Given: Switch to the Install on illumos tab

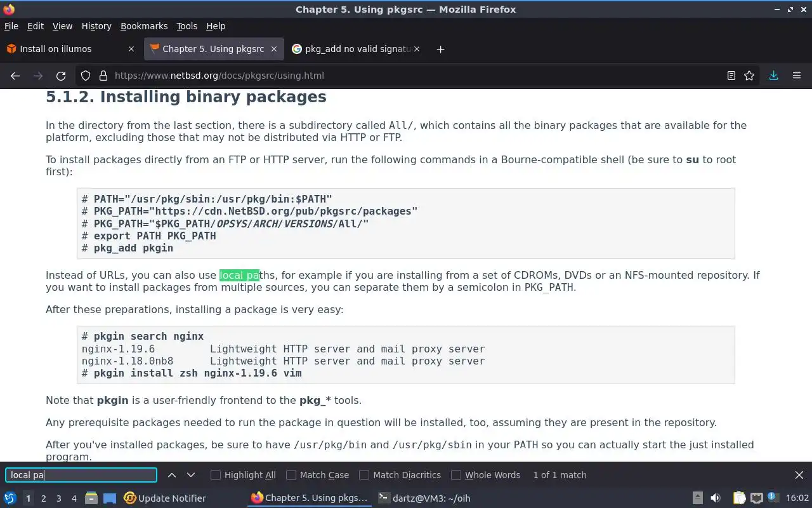Looking at the screenshot, I should click(x=70, y=49).
